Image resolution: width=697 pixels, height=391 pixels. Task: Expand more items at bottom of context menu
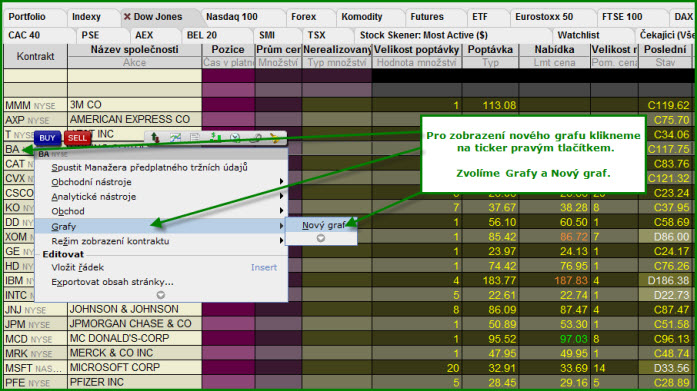160,295
